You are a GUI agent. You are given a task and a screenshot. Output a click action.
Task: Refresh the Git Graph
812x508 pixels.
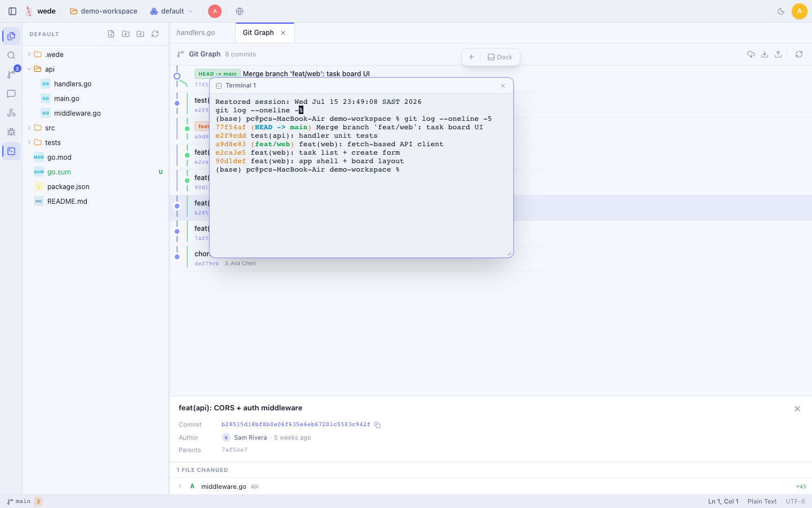(799, 54)
